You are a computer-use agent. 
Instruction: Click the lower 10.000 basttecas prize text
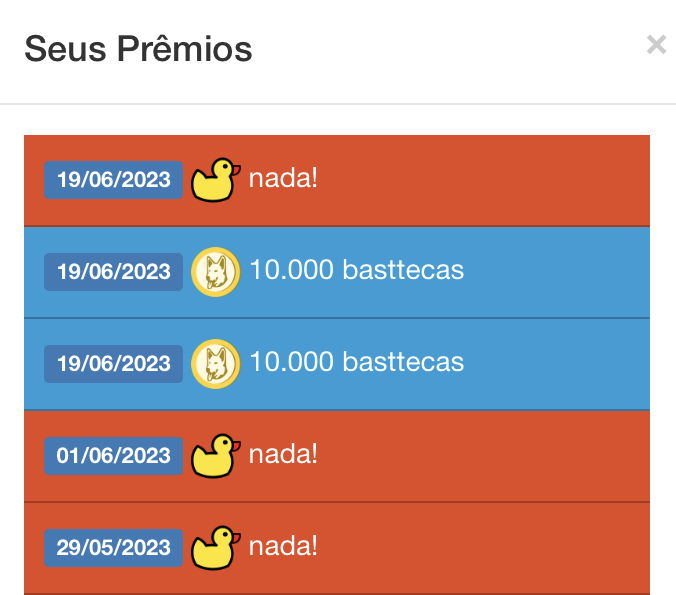(x=356, y=362)
